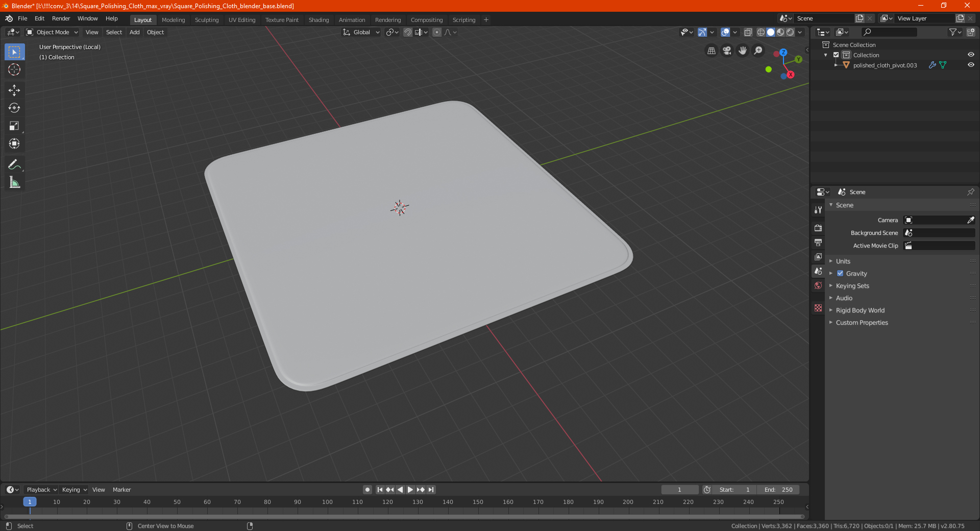
Task: Toggle proportional editing
Action: click(437, 32)
